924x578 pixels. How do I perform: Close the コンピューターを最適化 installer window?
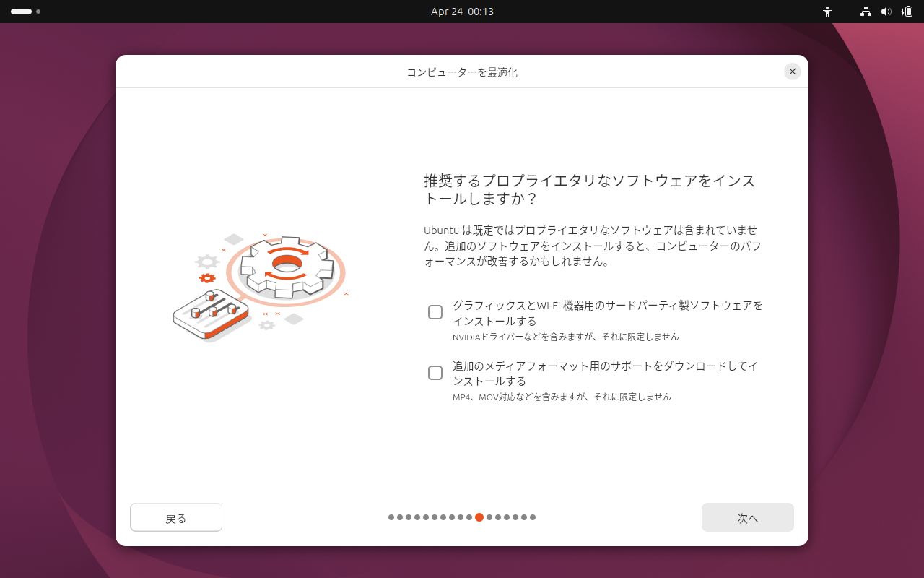tap(793, 72)
